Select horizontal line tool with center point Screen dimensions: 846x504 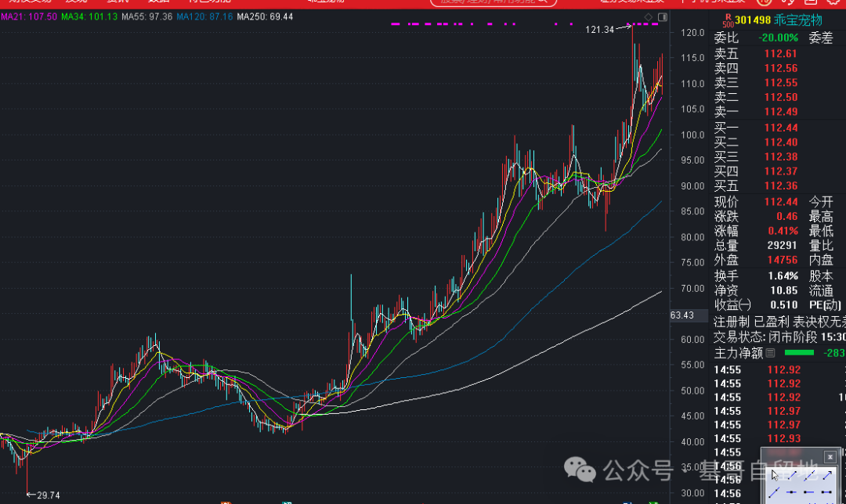(791, 492)
